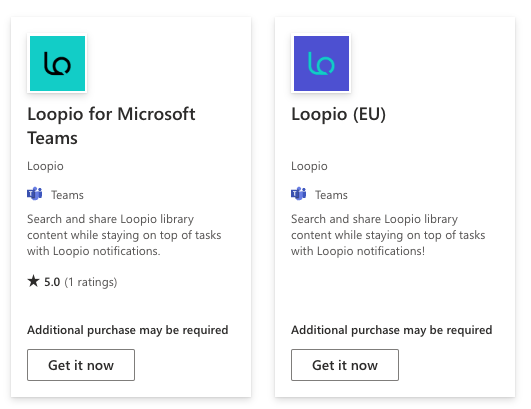
Task: Get Loopio (EU) now
Action: click(345, 365)
